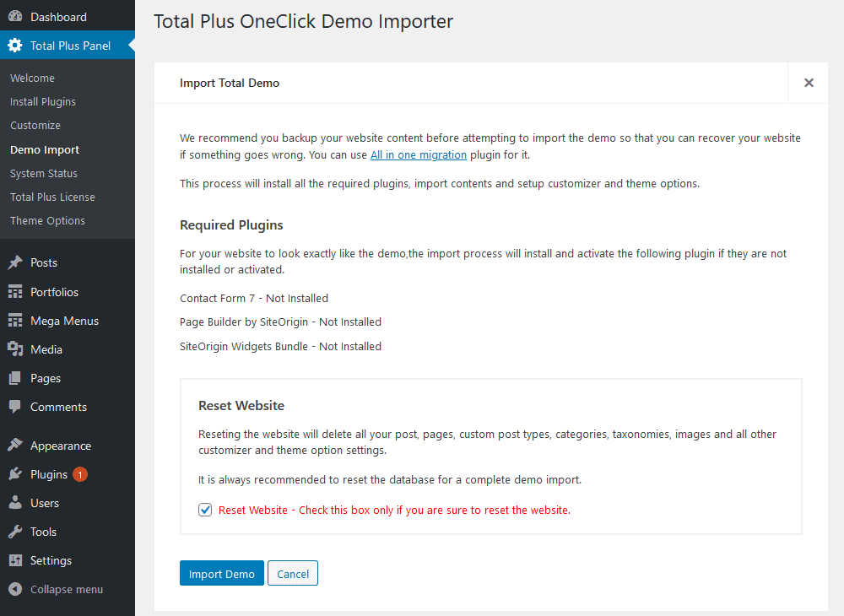Open Total Plus License submenu item
The width and height of the screenshot is (844, 616).
(x=52, y=197)
